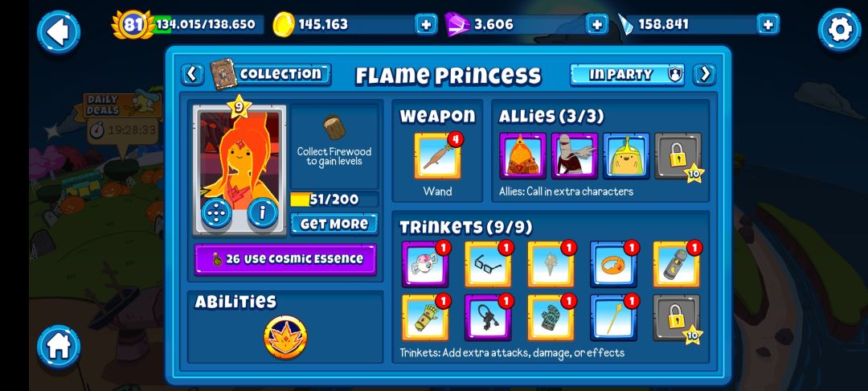The width and height of the screenshot is (868, 391).
Task: Open the glasses trinket slot
Action: tap(488, 264)
